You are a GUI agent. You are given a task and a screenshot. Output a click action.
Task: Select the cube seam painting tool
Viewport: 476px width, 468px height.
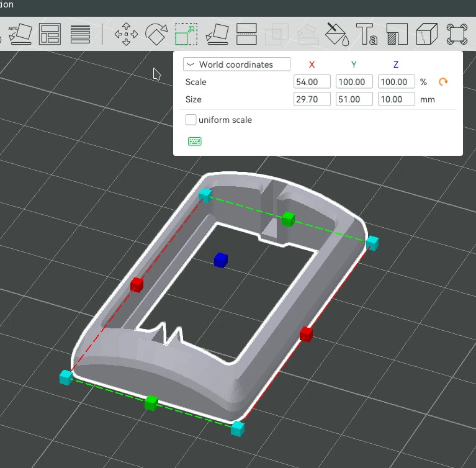click(x=427, y=34)
